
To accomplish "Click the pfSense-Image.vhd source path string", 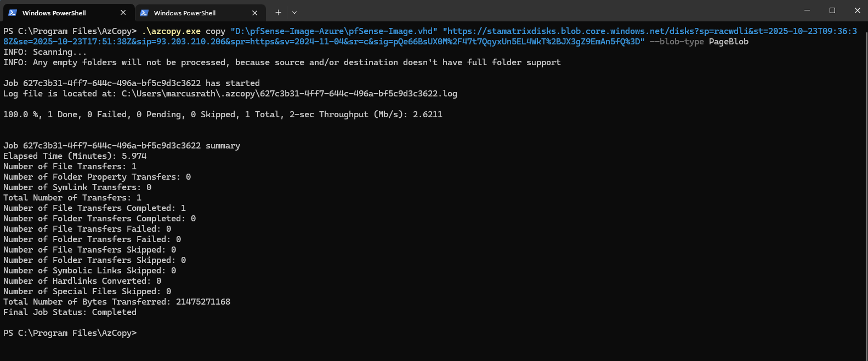I will tap(334, 31).
